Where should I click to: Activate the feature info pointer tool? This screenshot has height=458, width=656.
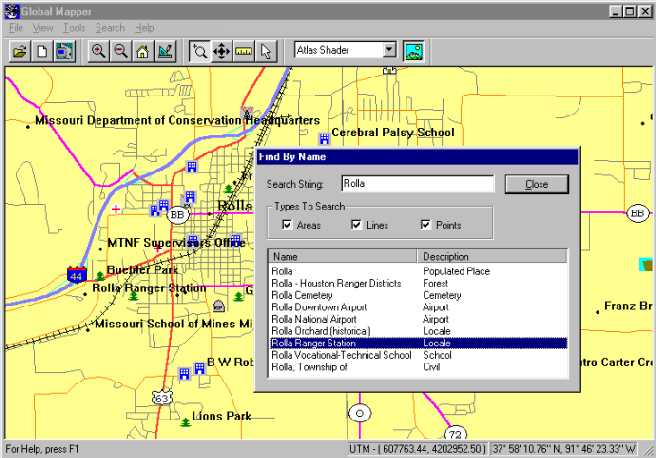point(266,51)
